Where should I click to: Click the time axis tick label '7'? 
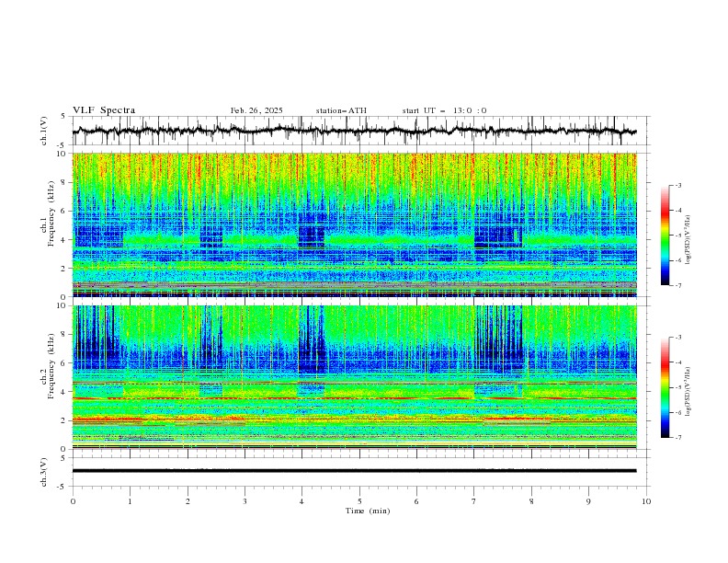(474, 501)
